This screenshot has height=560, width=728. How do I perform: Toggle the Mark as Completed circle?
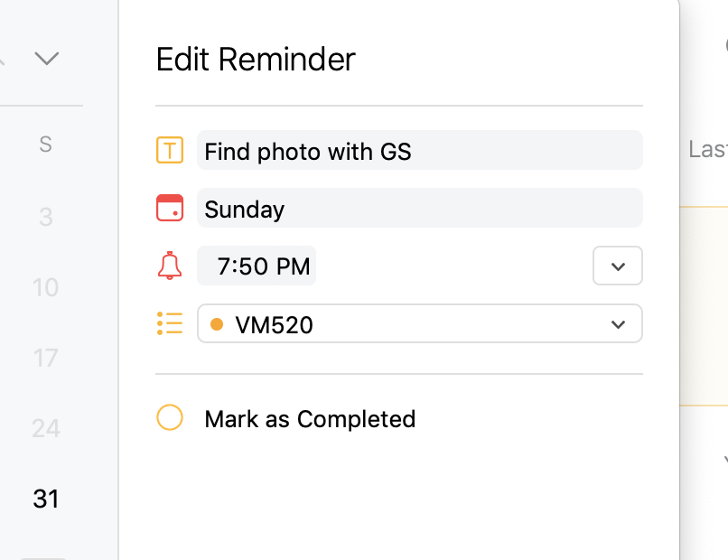[x=170, y=417]
